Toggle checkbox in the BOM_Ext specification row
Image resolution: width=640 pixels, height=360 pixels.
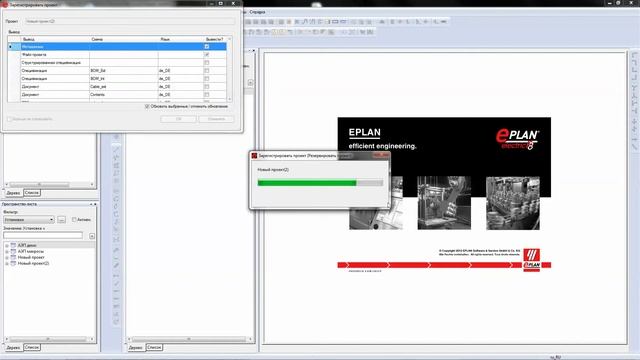[207, 71]
